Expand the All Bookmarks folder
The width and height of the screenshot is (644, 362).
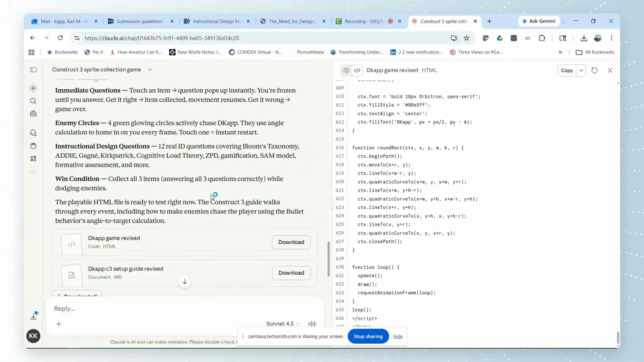point(595,52)
